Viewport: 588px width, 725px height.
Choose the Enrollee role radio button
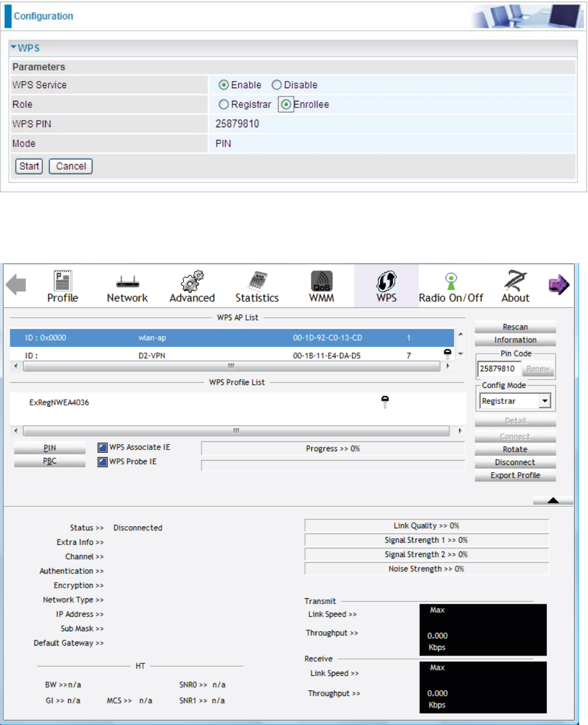click(286, 104)
